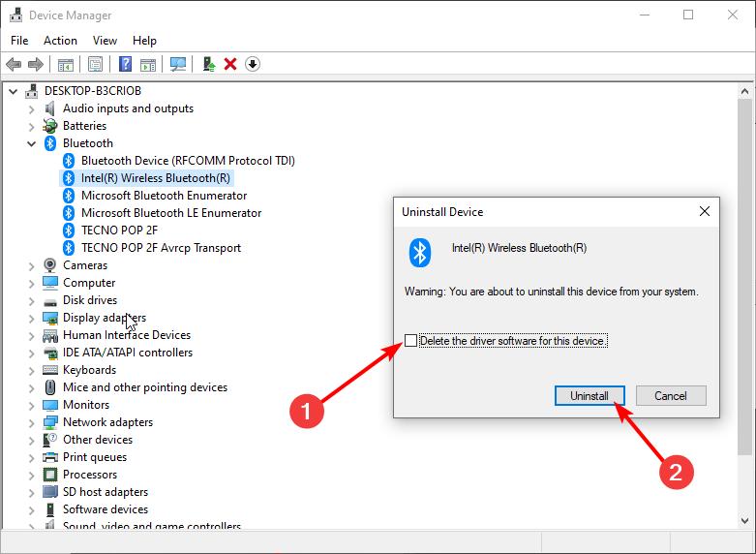Expand the Network adapters node

coord(31,422)
